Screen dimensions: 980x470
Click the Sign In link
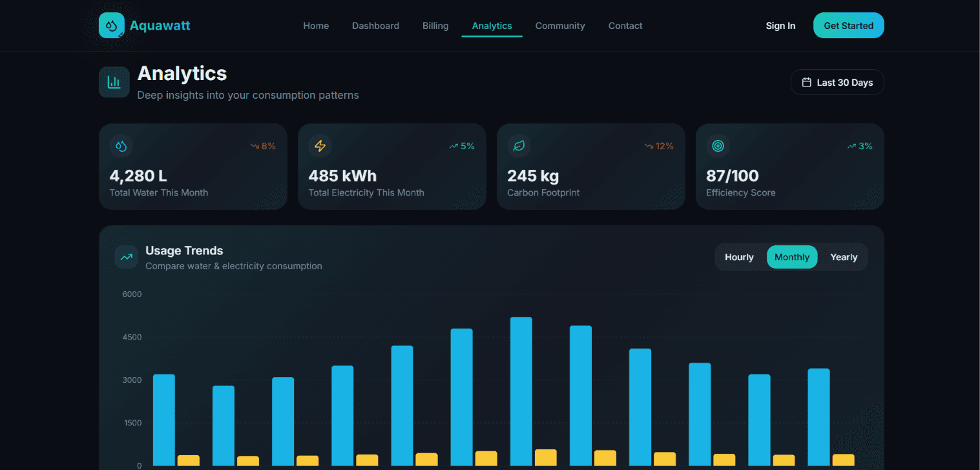pyautogui.click(x=780, y=26)
